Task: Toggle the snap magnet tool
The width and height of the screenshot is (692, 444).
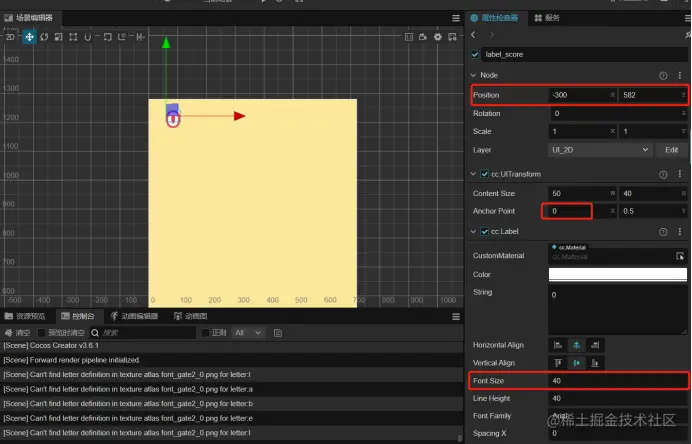Action: point(87,37)
